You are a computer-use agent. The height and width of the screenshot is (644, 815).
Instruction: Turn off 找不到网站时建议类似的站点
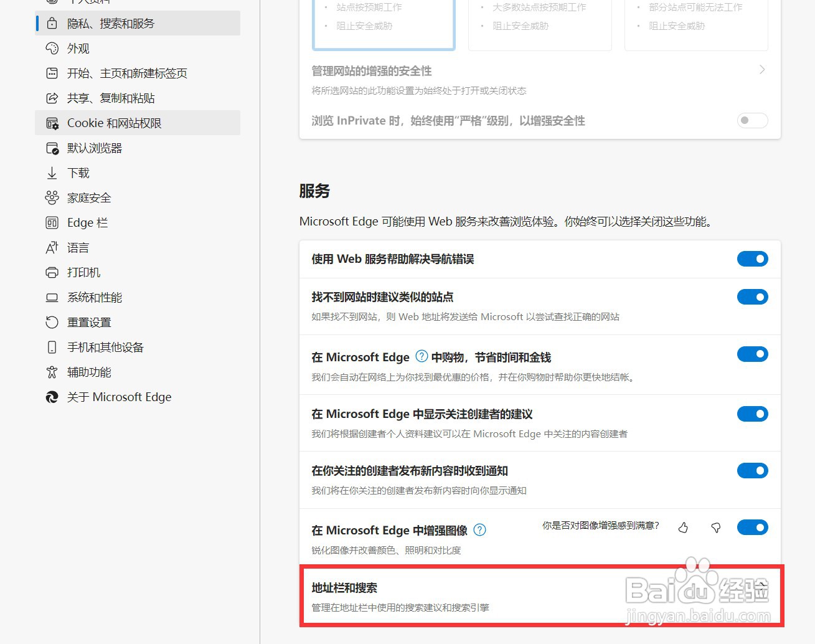pos(752,296)
